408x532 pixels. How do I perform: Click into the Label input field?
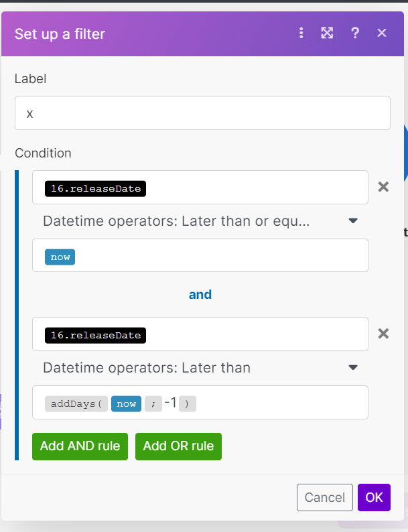click(x=202, y=113)
